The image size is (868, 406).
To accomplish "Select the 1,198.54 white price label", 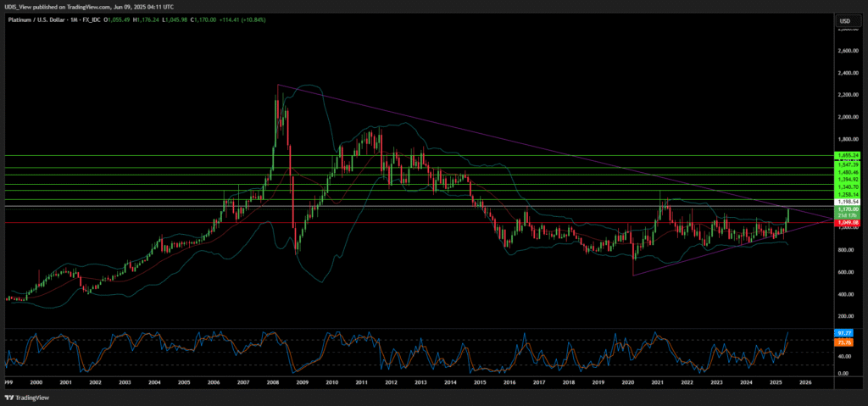I will 847,203.
